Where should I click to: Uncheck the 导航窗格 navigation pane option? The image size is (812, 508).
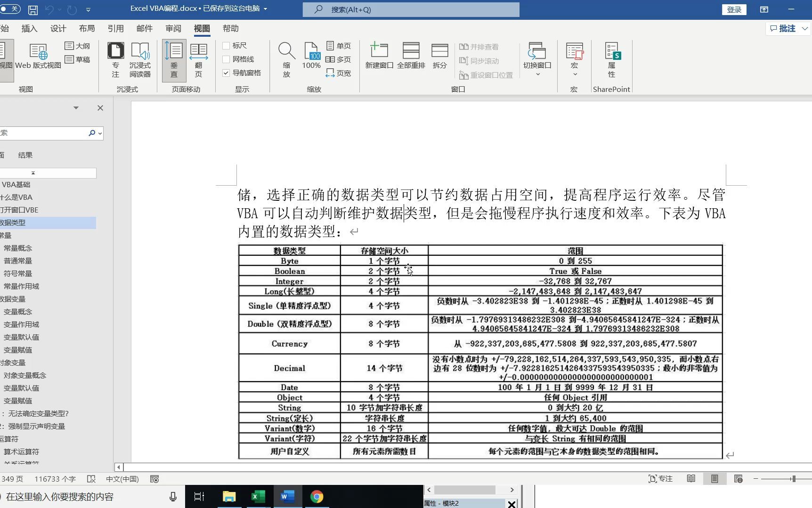pos(226,73)
